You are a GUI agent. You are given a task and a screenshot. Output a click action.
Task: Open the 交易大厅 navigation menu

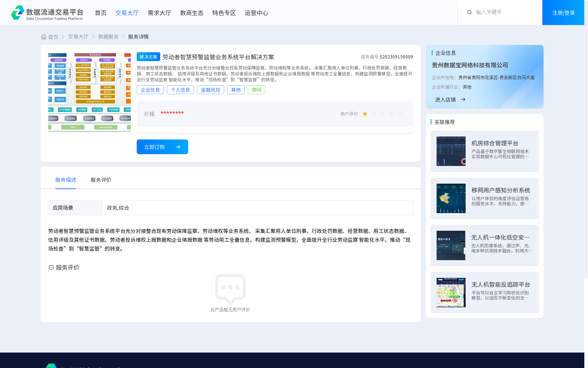coord(127,13)
